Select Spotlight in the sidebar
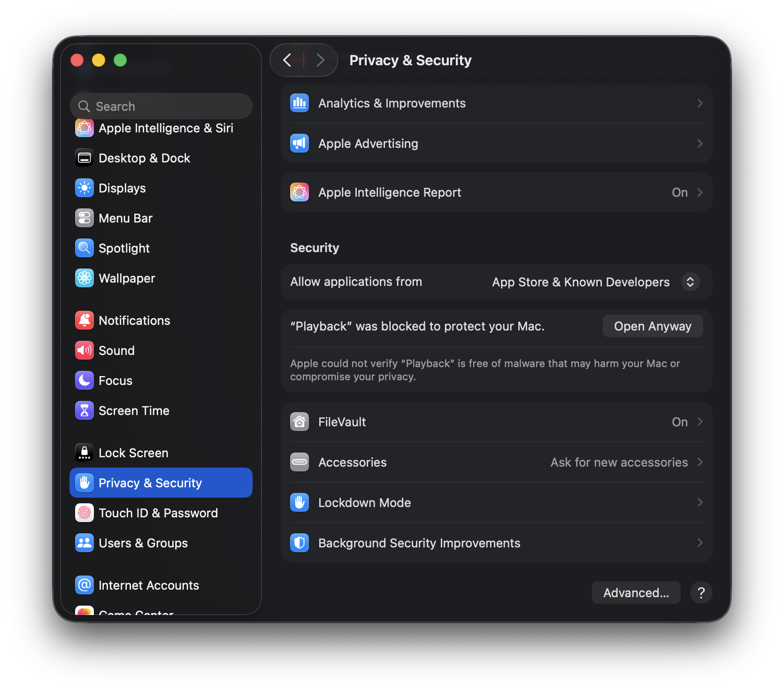784x692 pixels. point(161,248)
